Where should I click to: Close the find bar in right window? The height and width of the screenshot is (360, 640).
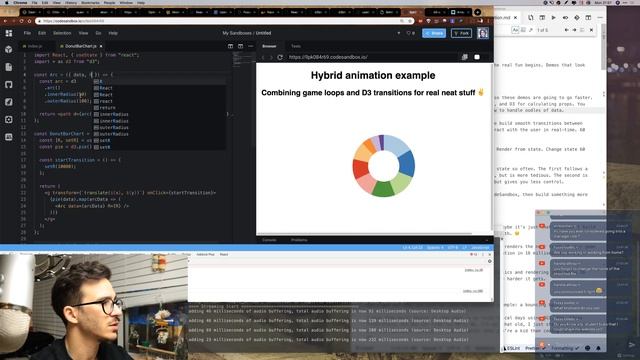[591, 30]
